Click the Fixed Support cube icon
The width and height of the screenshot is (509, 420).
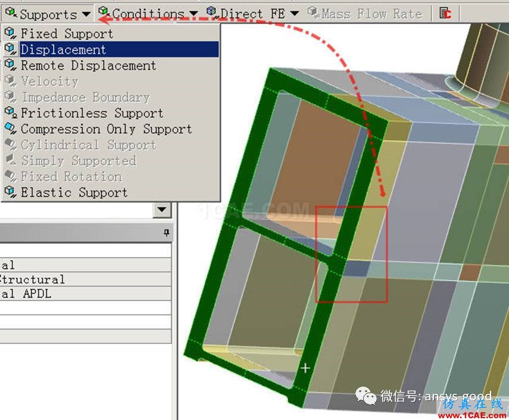[x=10, y=33]
